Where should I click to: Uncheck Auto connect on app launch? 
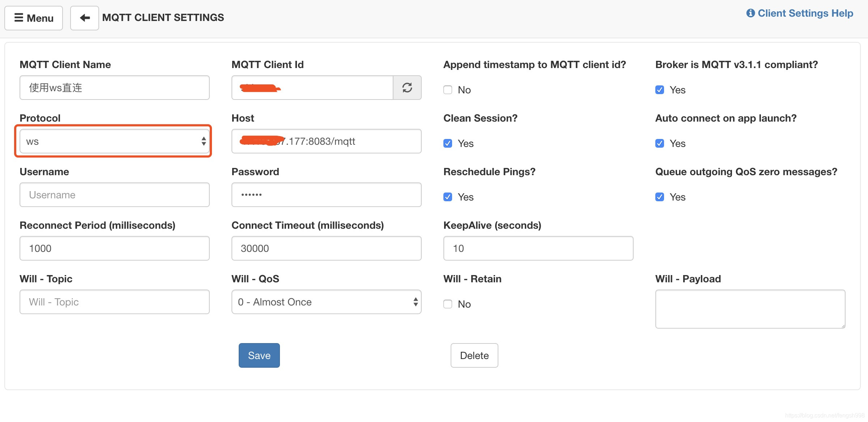click(x=660, y=143)
